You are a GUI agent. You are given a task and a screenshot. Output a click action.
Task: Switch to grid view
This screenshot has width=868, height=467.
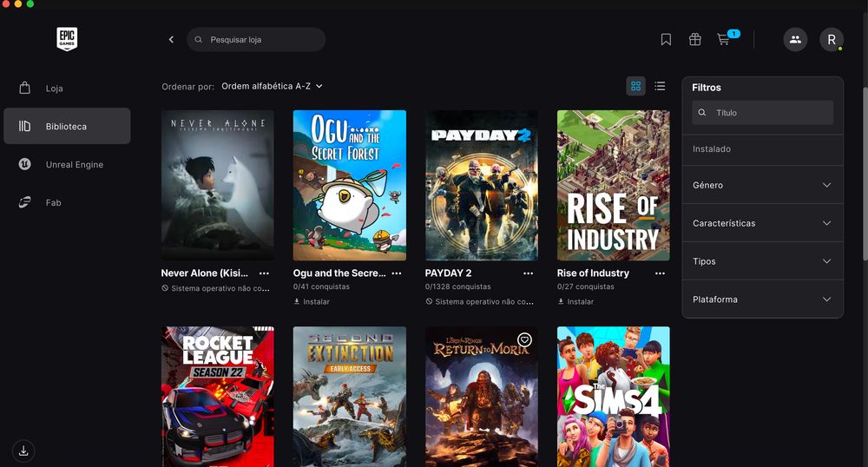pyautogui.click(x=635, y=86)
